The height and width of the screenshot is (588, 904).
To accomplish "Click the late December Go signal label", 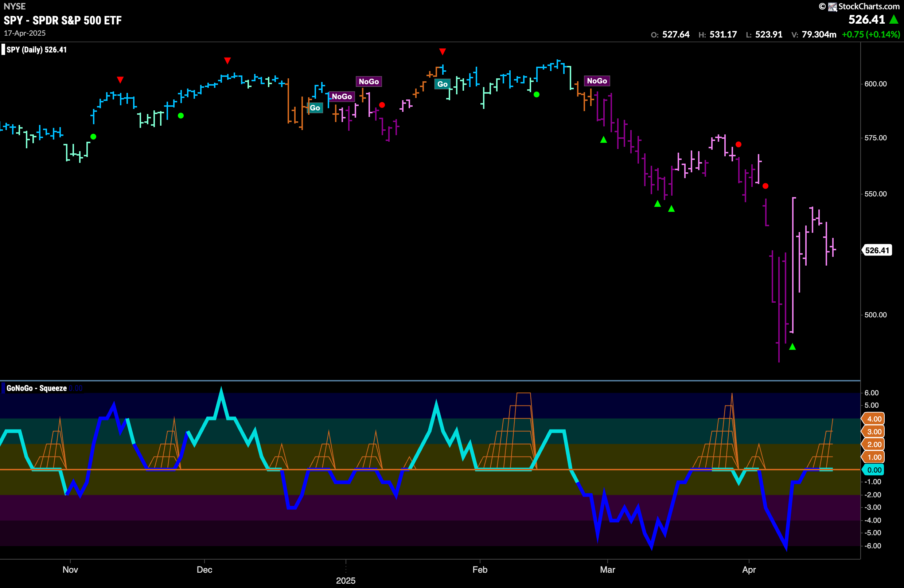I will tap(315, 108).
